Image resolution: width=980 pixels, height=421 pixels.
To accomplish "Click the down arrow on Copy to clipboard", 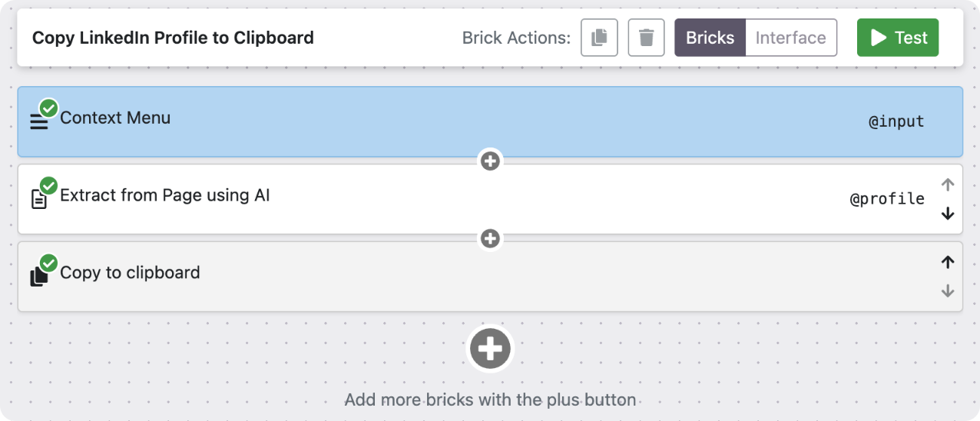I will click(x=948, y=291).
